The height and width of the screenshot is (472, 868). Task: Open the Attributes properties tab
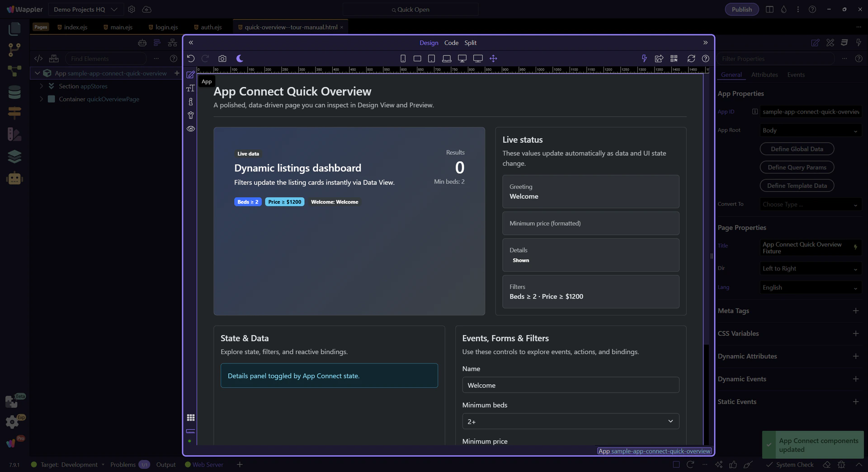[x=764, y=75]
